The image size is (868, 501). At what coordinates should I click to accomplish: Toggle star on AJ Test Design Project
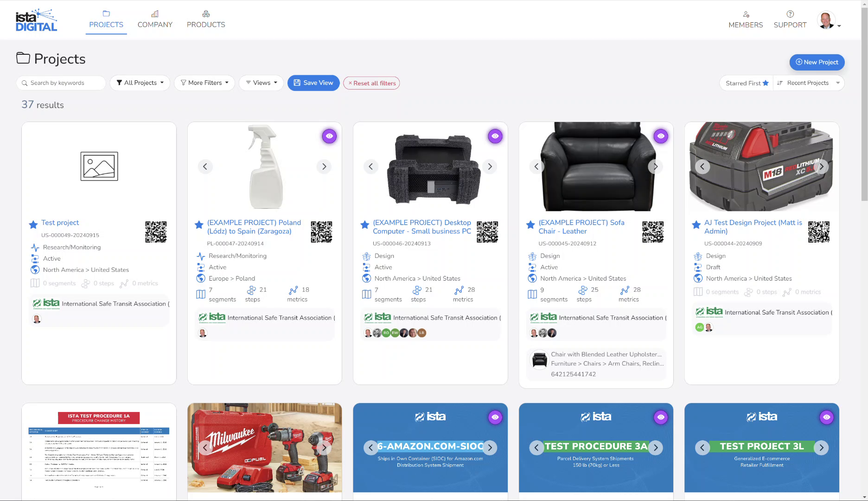click(x=696, y=225)
